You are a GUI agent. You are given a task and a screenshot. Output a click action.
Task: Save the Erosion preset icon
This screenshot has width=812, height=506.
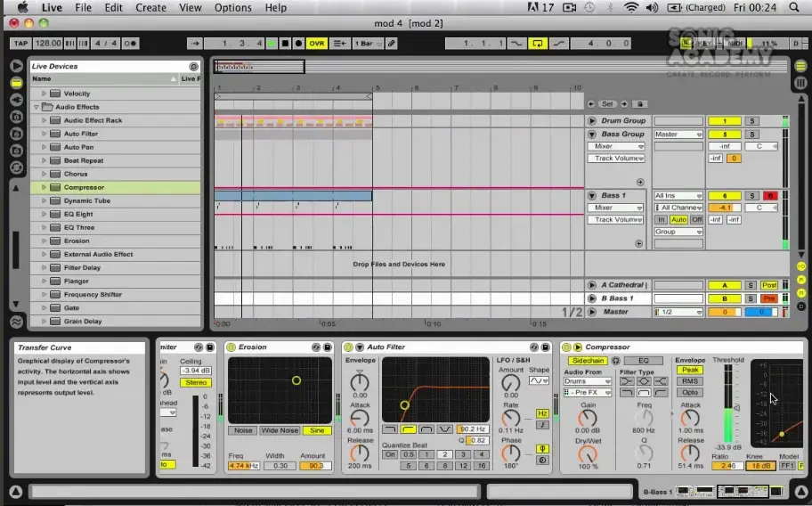point(328,347)
